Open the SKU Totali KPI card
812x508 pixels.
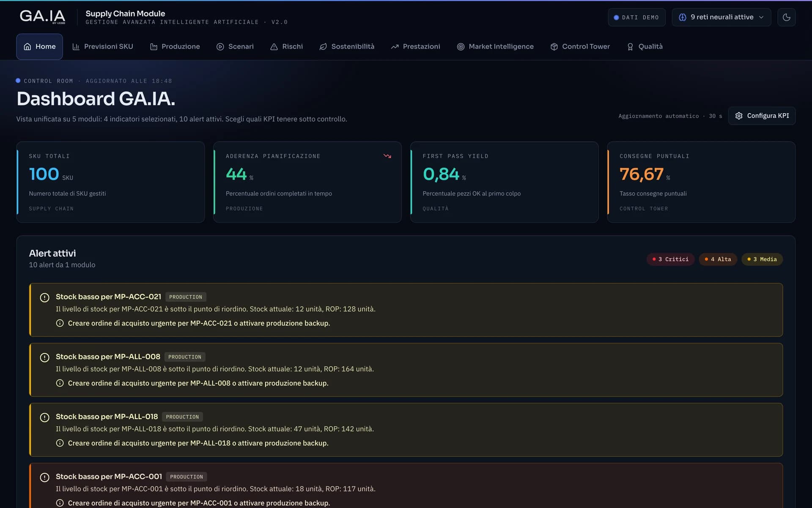coord(110,182)
